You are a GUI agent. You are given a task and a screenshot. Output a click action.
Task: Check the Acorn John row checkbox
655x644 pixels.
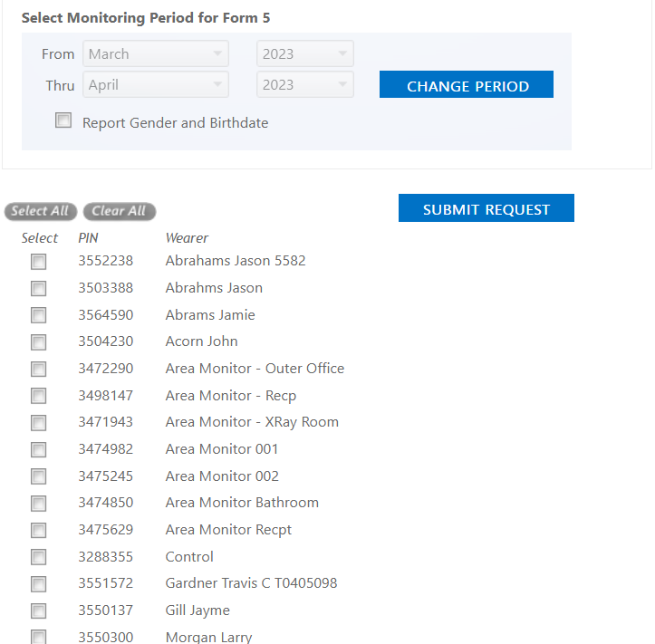pos(38,342)
